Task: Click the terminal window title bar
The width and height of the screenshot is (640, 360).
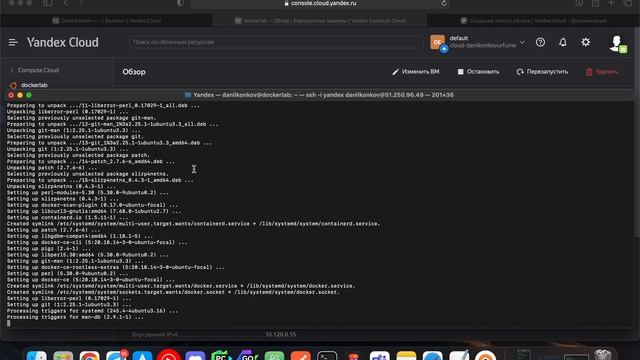Action: [x=319, y=95]
